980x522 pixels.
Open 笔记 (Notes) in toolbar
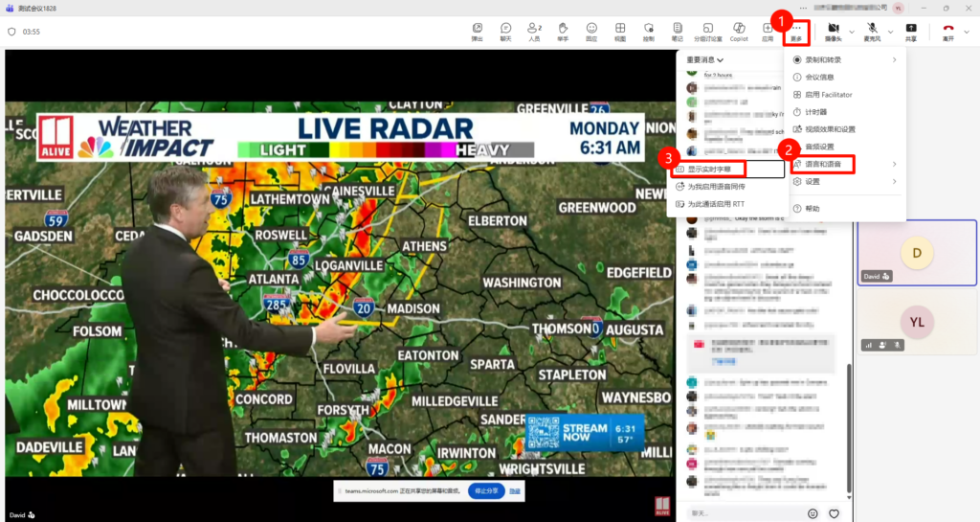click(678, 32)
